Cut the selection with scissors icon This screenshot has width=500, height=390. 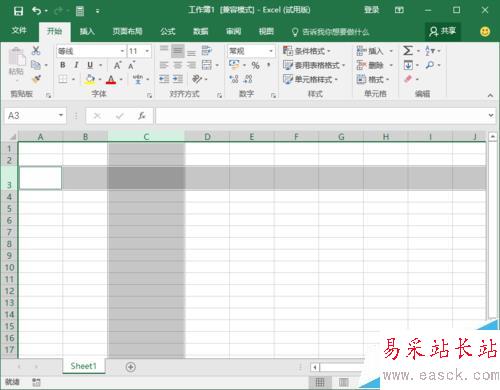(x=36, y=51)
